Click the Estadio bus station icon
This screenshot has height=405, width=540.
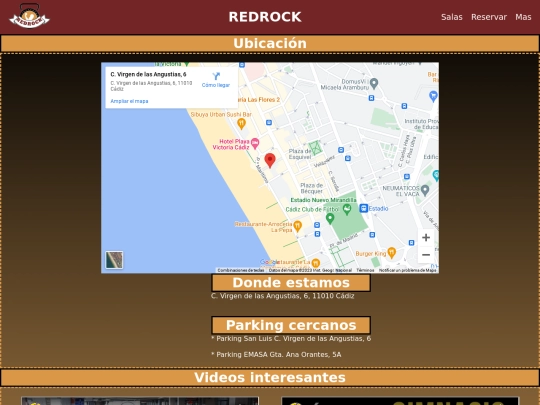coord(364,208)
